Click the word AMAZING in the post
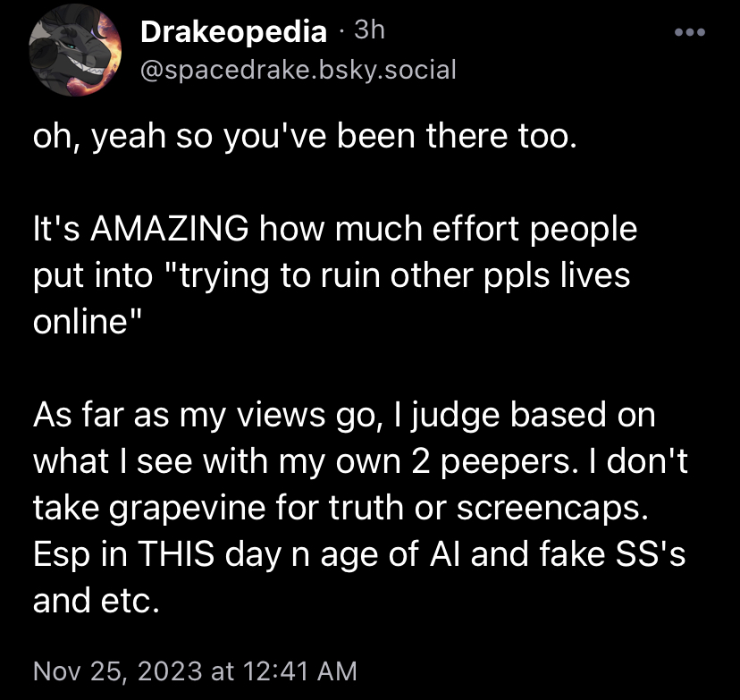Screen dimensions: 740x700 click(x=170, y=229)
